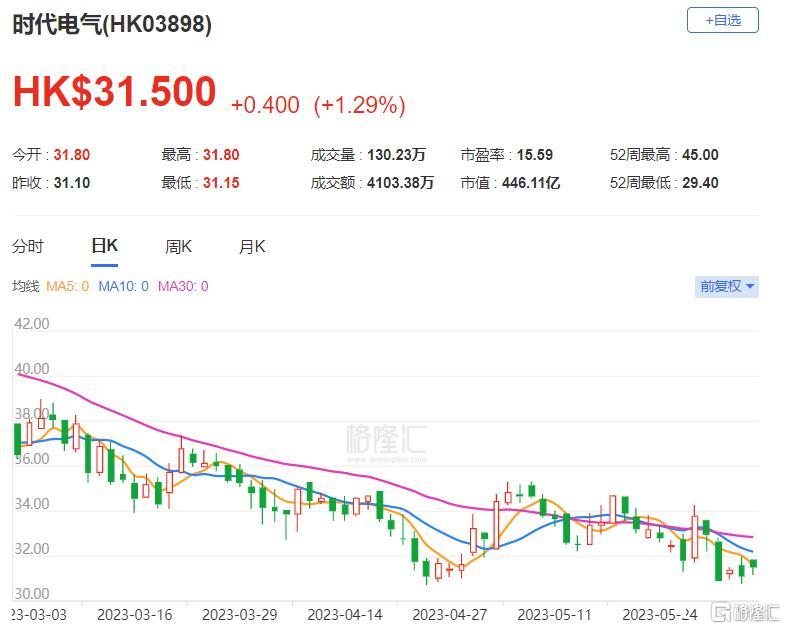The width and height of the screenshot is (786, 629).
Task: Click the 市值 value 446.11亿
Action: tap(531, 183)
